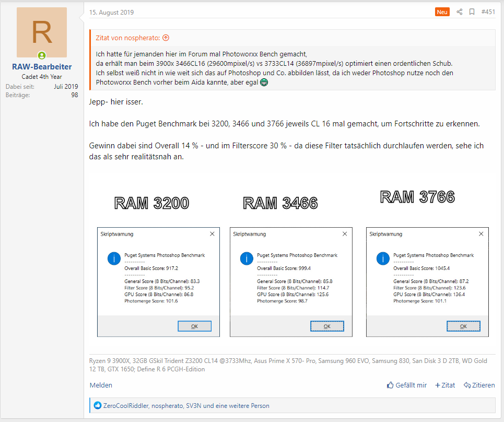Bookmark post #451 with the bookmark icon
The height and width of the screenshot is (422, 504).
pyautogui.click(x=472, y=12)
